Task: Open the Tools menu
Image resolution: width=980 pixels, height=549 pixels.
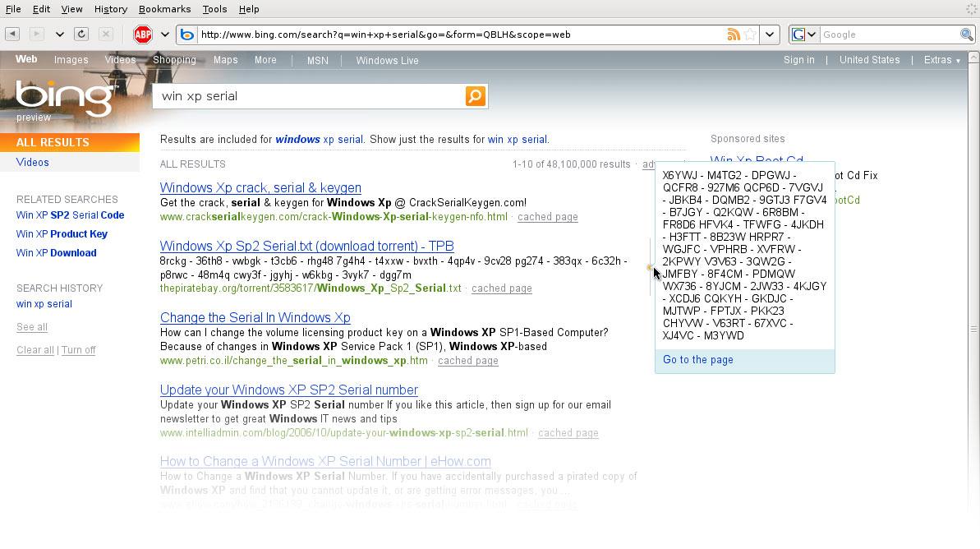Action: [x=214, y=9]
